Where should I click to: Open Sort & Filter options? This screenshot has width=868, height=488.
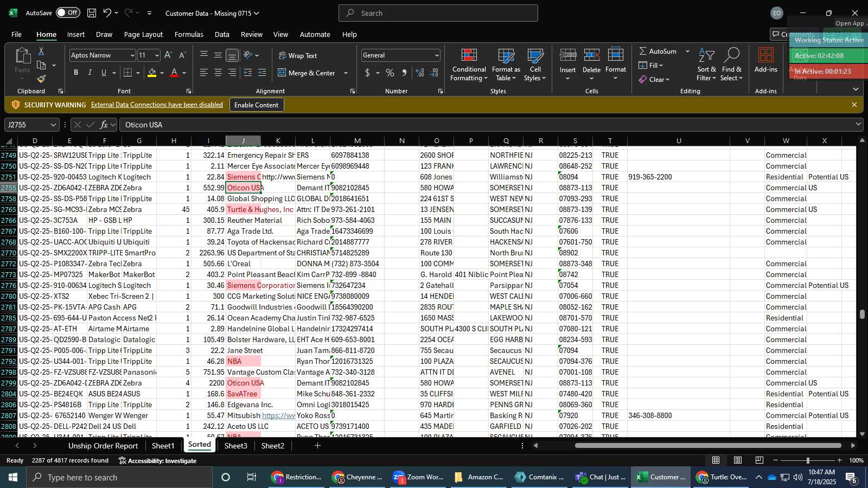click(x=706, y=65)
